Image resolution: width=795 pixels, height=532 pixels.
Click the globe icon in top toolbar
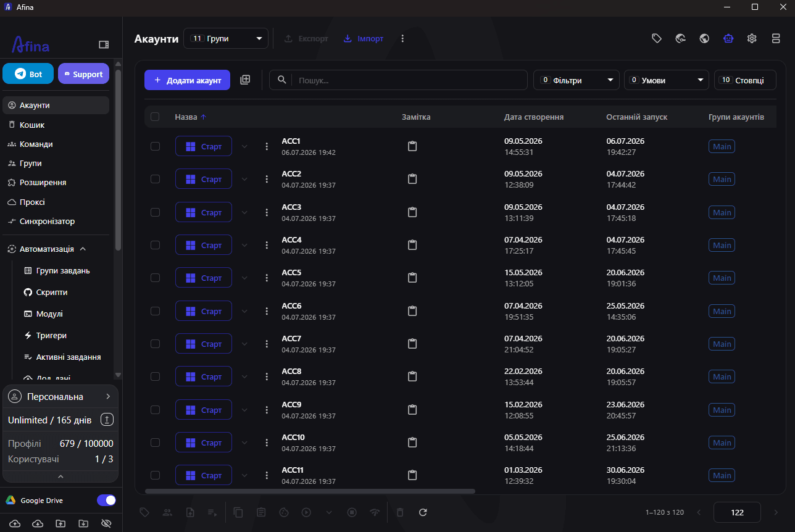[x=704, y=38]
